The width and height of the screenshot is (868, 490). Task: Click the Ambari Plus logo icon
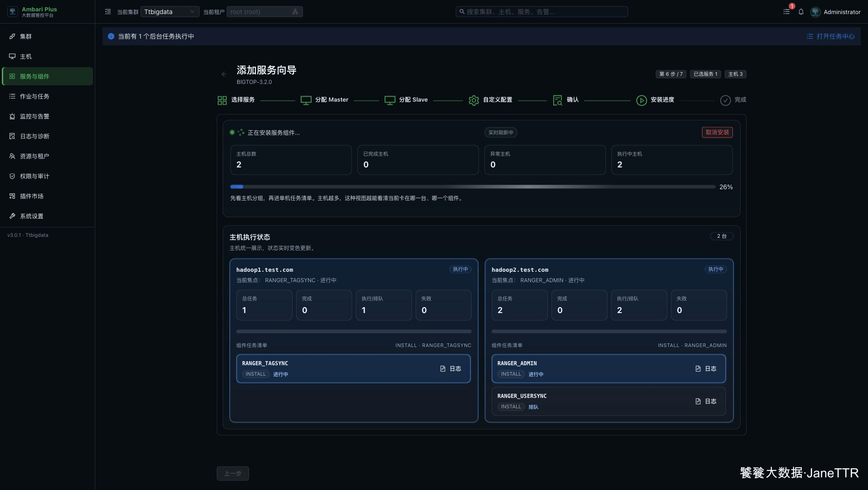click(x=13, y=12)
